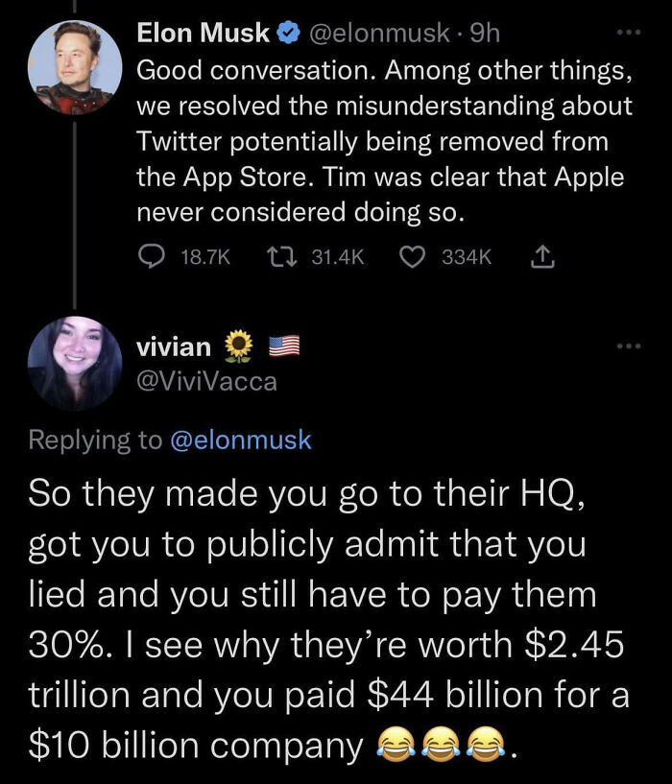Open the three-dot menu on Elon's tweet

pos(629,33)
